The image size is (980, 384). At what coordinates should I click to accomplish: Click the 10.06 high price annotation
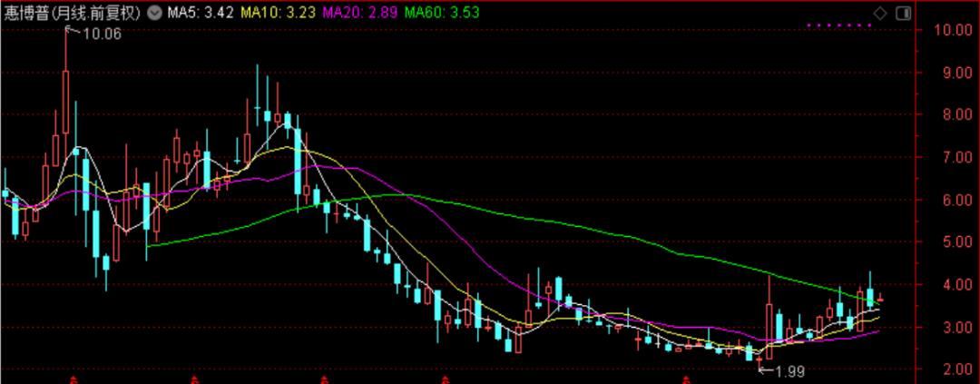102,34
